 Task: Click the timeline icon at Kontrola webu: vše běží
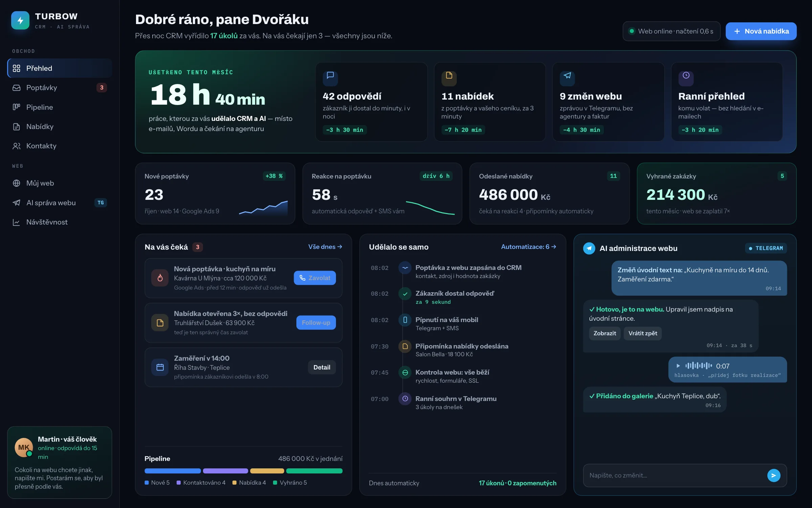[405, 373]
